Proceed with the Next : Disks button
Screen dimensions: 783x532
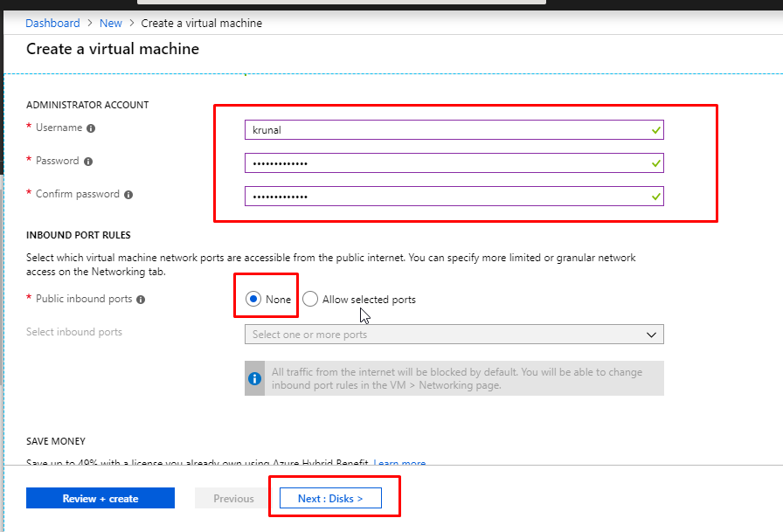point(330,499)
